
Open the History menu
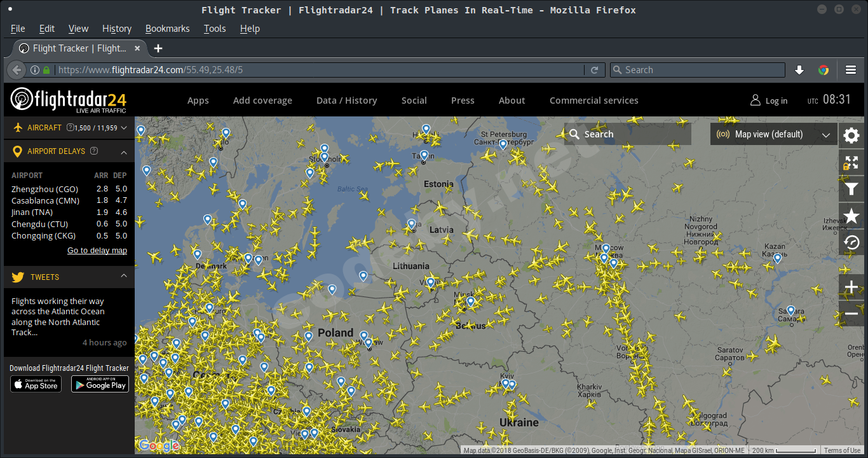point(117,29)
